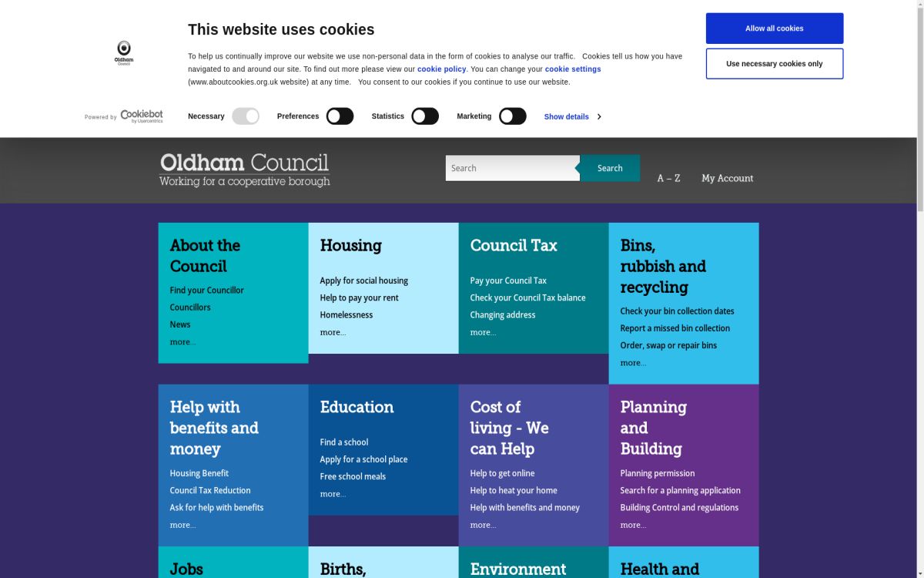924x578 pixels.
Task: Open Check your bin collection dates
Action: tap(678, 311)
